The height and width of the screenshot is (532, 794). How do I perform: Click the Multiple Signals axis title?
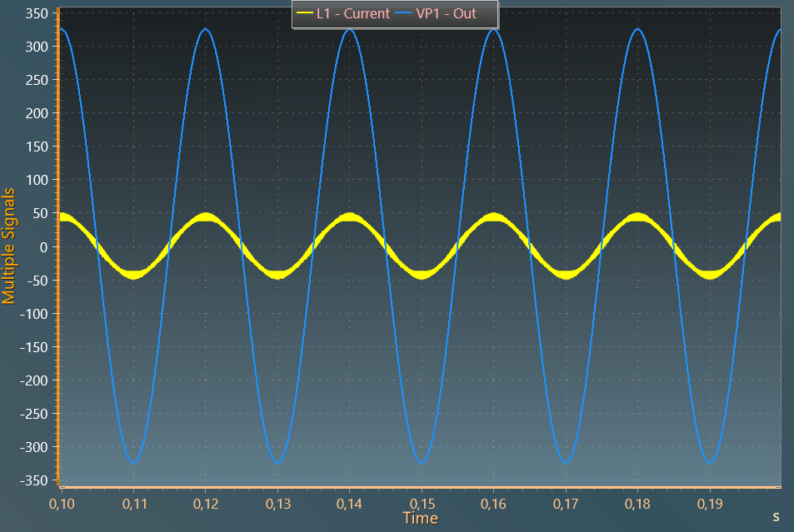tap(10, 246)
